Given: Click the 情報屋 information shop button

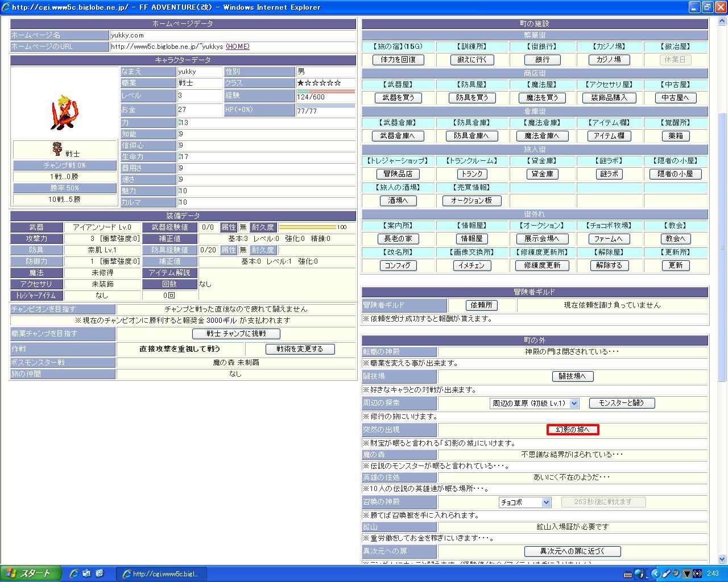Looking at the screenshot, I should click(472, 239).
